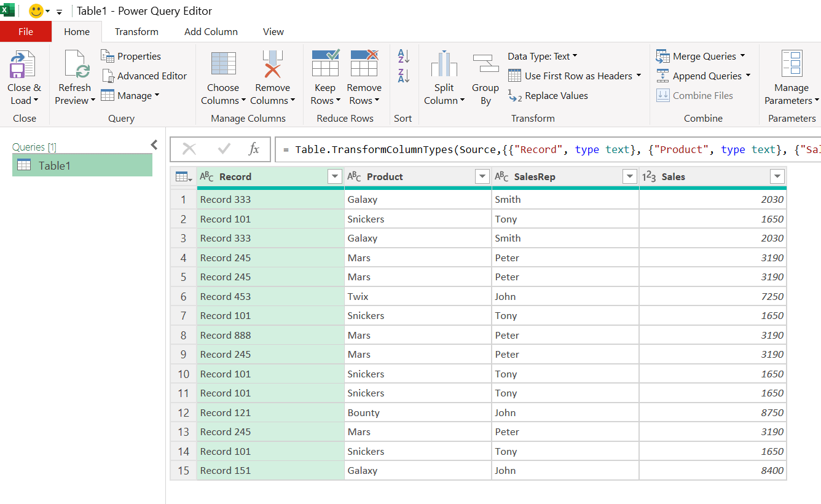
Task: Click the Remove Rows icon
Action: (x=364, y=64)
